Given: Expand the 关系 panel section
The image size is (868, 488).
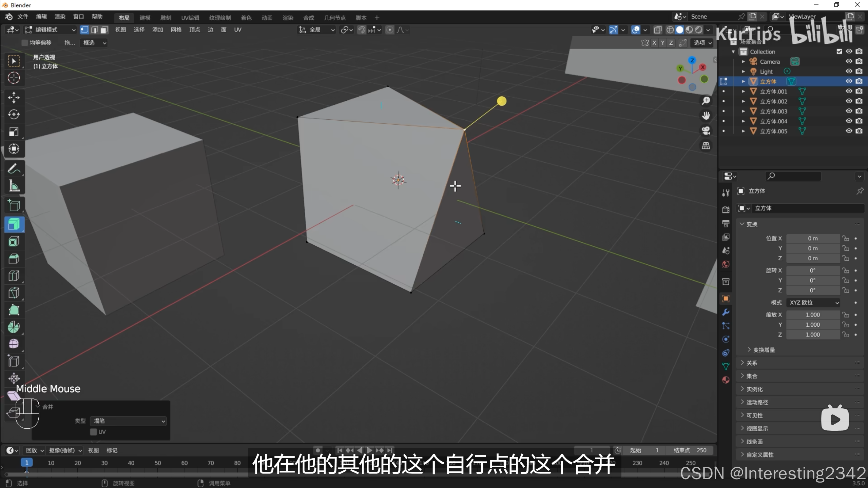Looking at the screenshot, I should 751,363.
